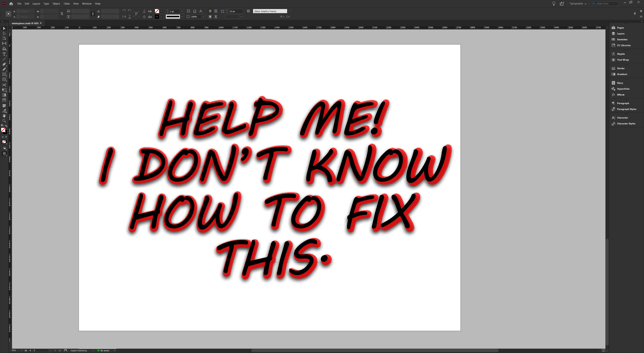Select the Zoom tool
This screenshot has width=644, height=353.
(4, 121)
